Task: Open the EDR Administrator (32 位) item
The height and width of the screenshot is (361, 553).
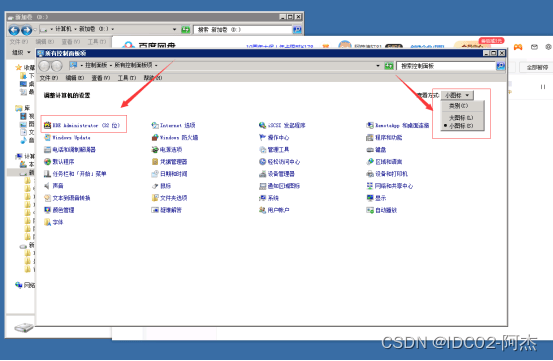Action: tap(82, 125)
